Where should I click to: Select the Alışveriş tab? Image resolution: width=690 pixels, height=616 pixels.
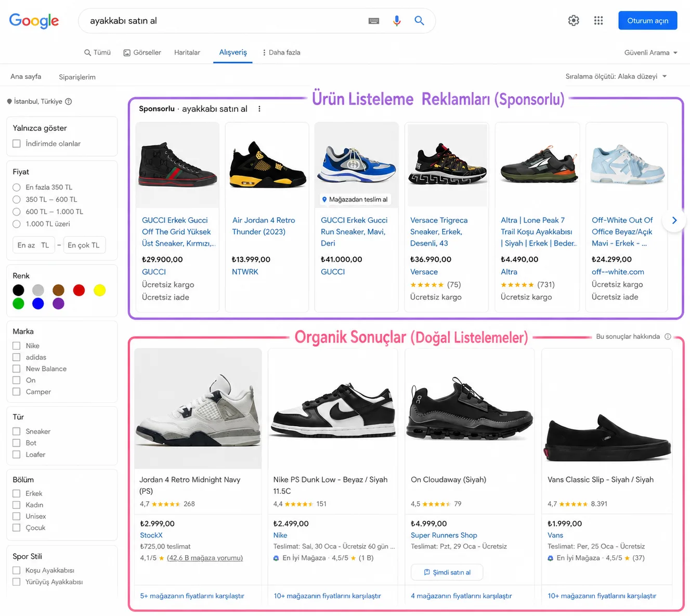233,53
